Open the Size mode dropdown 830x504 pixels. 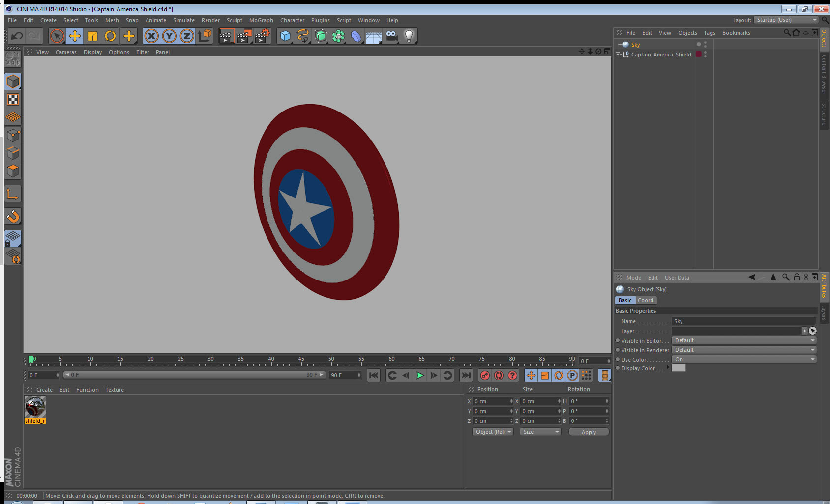point(540,432)
